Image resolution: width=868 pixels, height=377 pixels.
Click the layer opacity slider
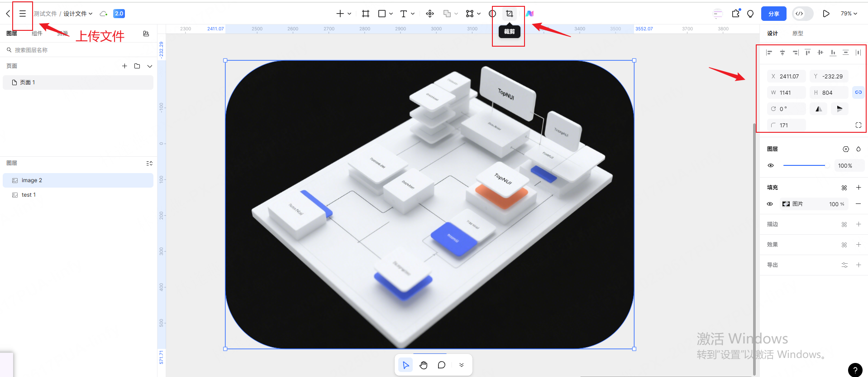pyautogui.click(x=806, y=165)
